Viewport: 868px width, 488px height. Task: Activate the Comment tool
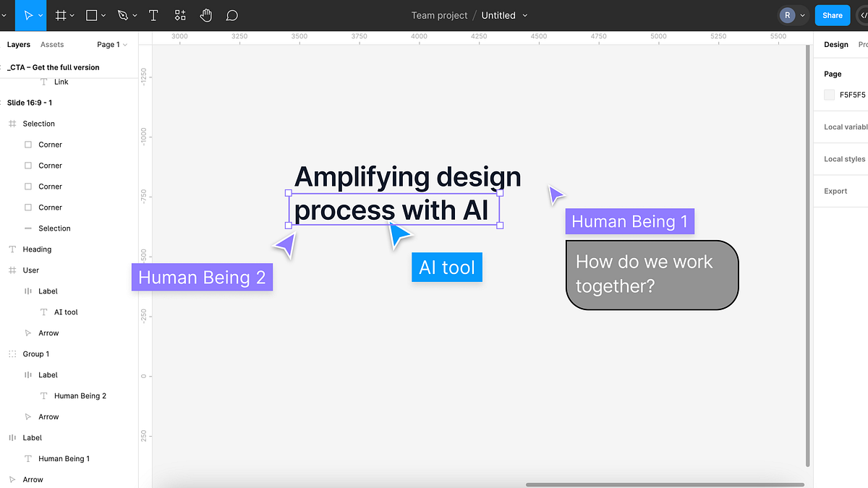pos(231,14)
